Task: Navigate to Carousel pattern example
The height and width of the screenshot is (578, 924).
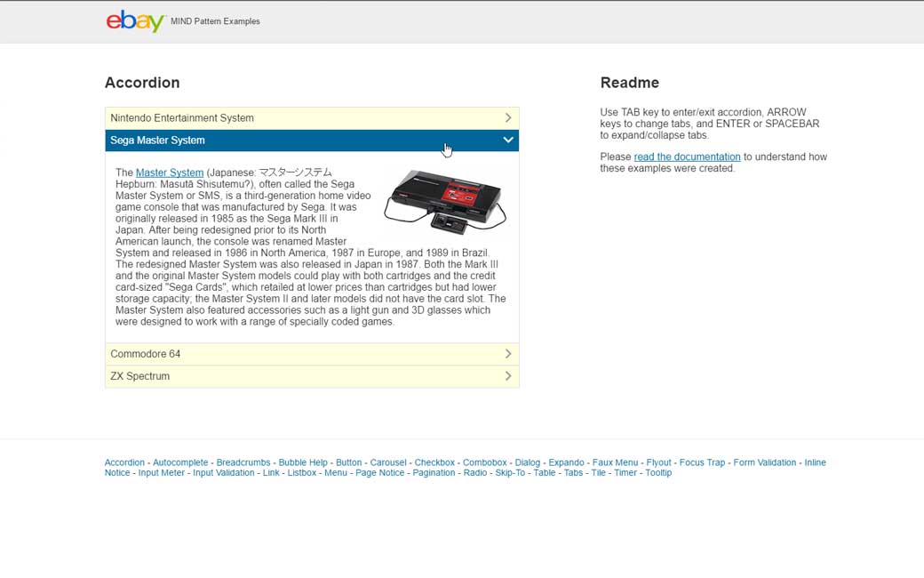Action: click(x=388, y=462)
